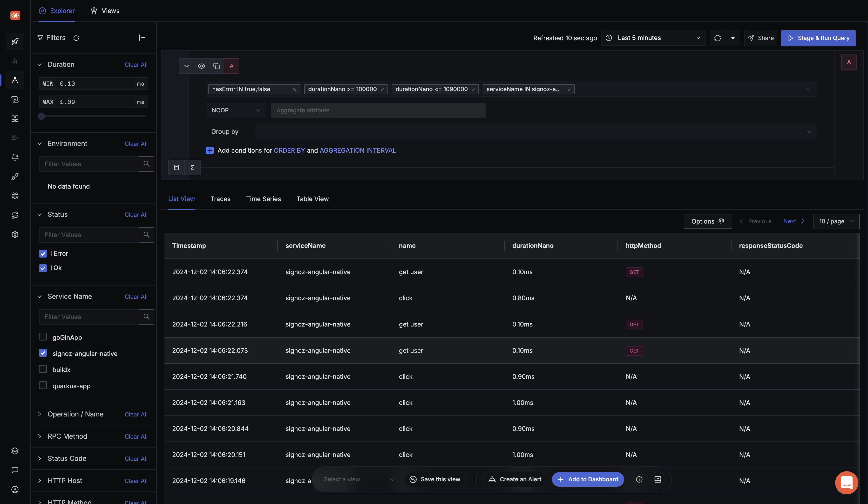Click the Share button
Screen dimensions: 868x504
click(x=760, y=38)
